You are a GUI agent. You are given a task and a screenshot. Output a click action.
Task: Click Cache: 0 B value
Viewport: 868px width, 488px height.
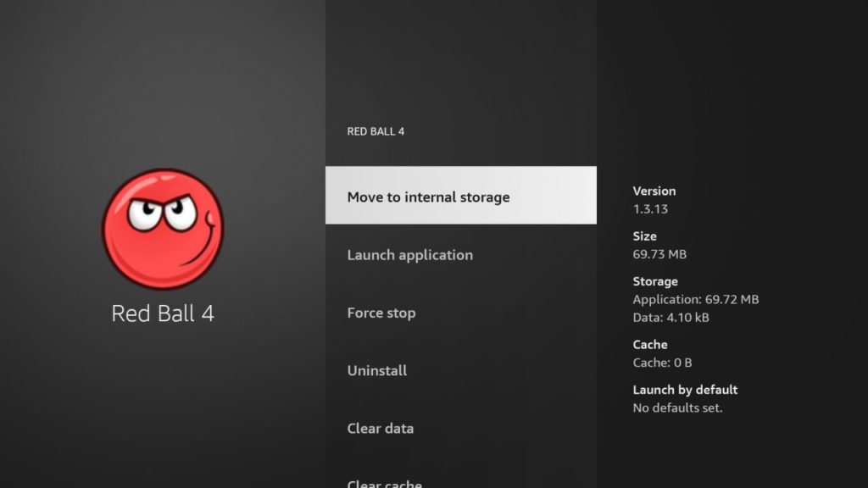click(663, 363)
